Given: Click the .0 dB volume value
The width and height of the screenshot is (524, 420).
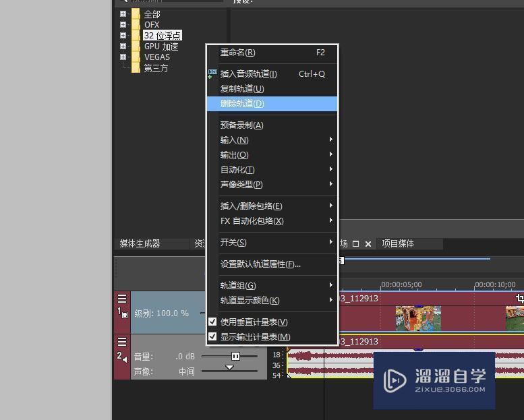Looking at the screenshot, I should 185,357.
